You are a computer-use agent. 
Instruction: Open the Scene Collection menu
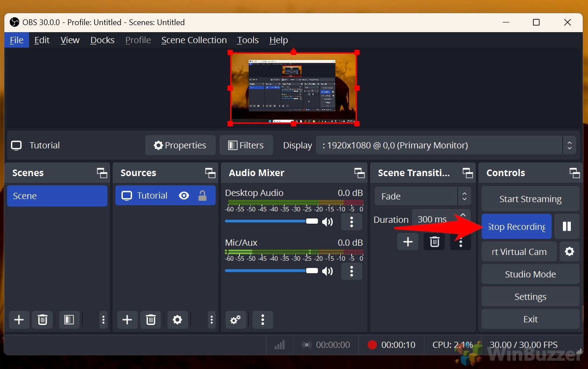pos(194,40)
